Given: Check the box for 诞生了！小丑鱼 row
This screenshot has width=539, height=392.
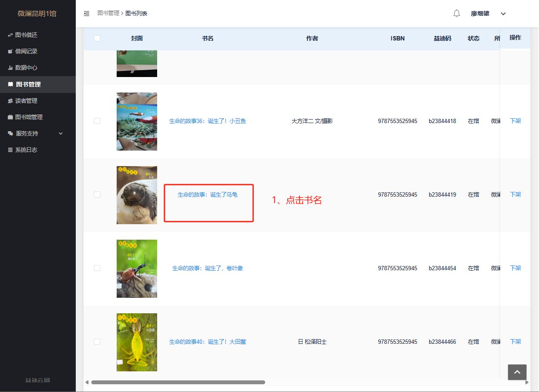Looking at the screenshot, I should pos(97,121).
